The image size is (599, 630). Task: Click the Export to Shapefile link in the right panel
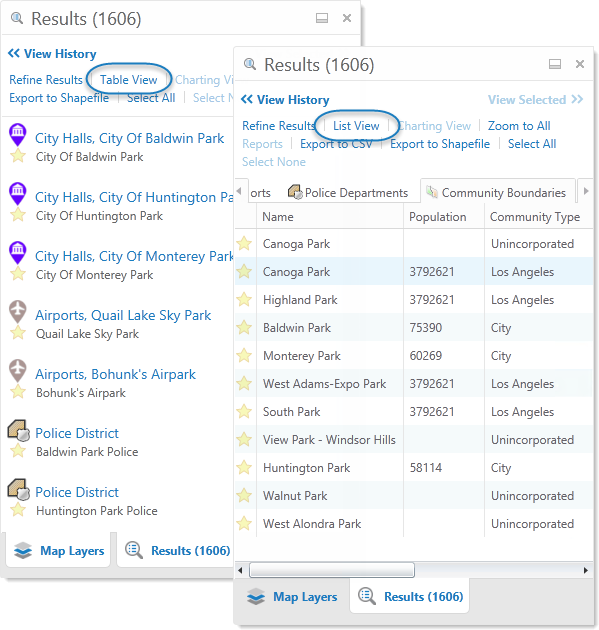coord(440,144)
